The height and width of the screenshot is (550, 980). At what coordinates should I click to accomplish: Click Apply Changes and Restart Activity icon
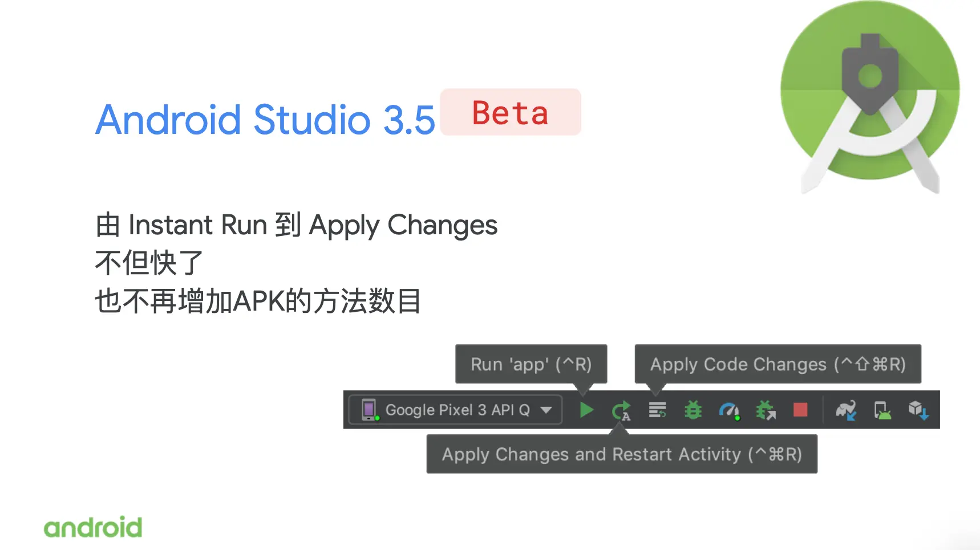(621, 410)
